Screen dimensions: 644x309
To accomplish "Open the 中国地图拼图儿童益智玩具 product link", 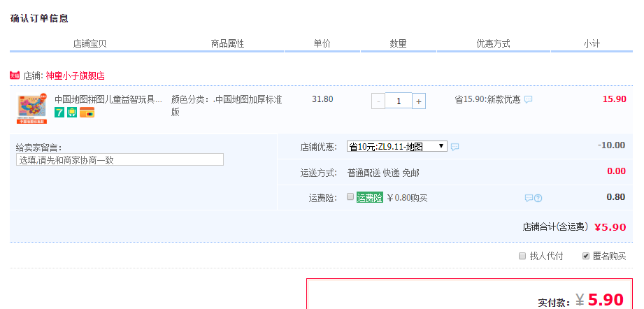I will point(108,99).
